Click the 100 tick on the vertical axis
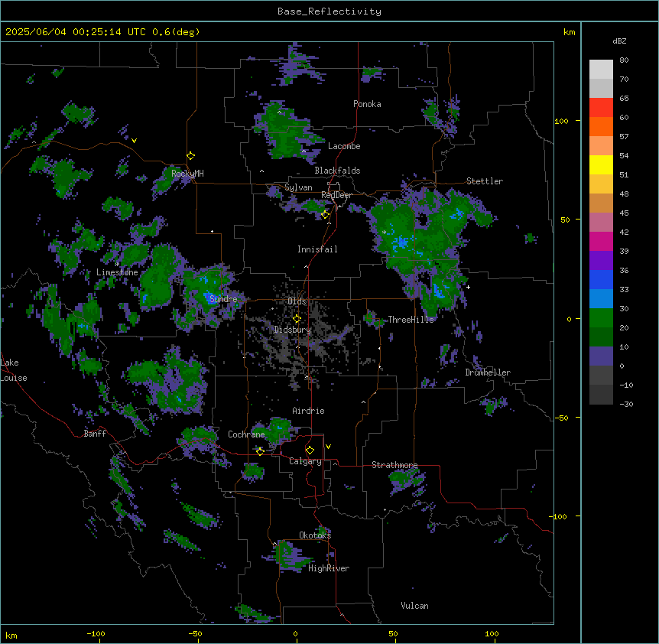This screenshot has height=644, width=659. tap(561, 121)
